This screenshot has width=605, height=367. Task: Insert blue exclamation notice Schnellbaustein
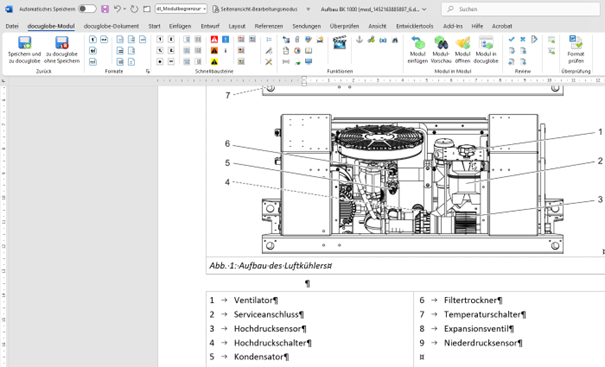coord(225,39)
